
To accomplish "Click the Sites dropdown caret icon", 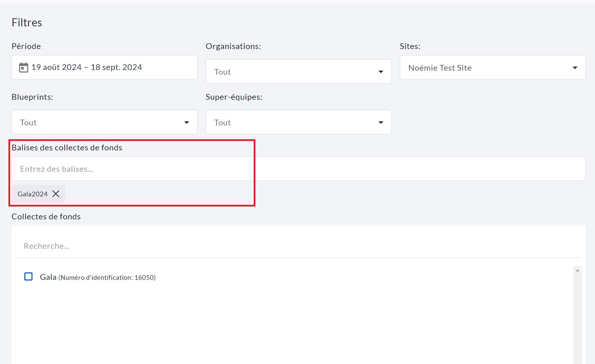I will click(x=575, y=68).
